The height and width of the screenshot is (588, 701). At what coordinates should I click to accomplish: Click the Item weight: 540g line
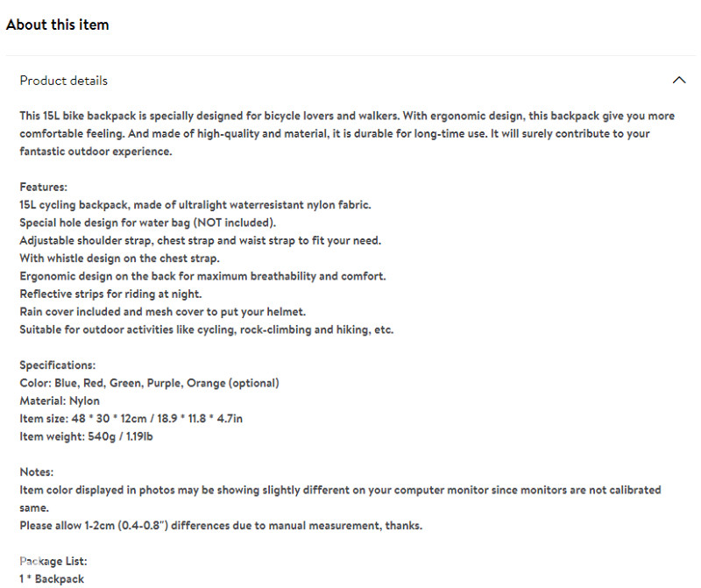86,436
